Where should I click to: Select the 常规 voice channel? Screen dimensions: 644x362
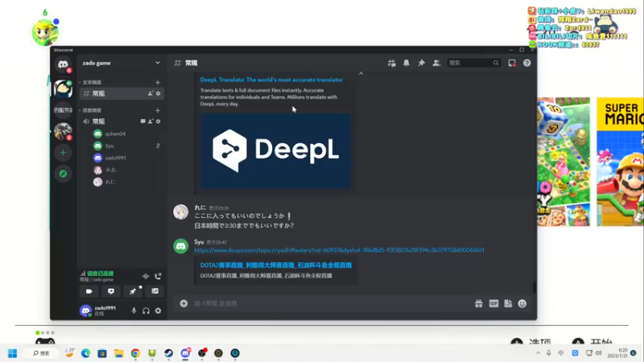[x=122, y=121]
